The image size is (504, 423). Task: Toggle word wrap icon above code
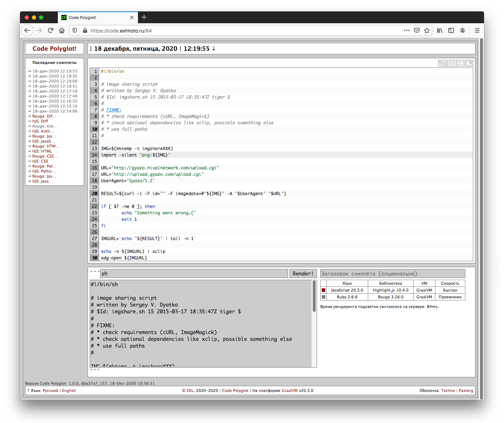pos(460,63)
